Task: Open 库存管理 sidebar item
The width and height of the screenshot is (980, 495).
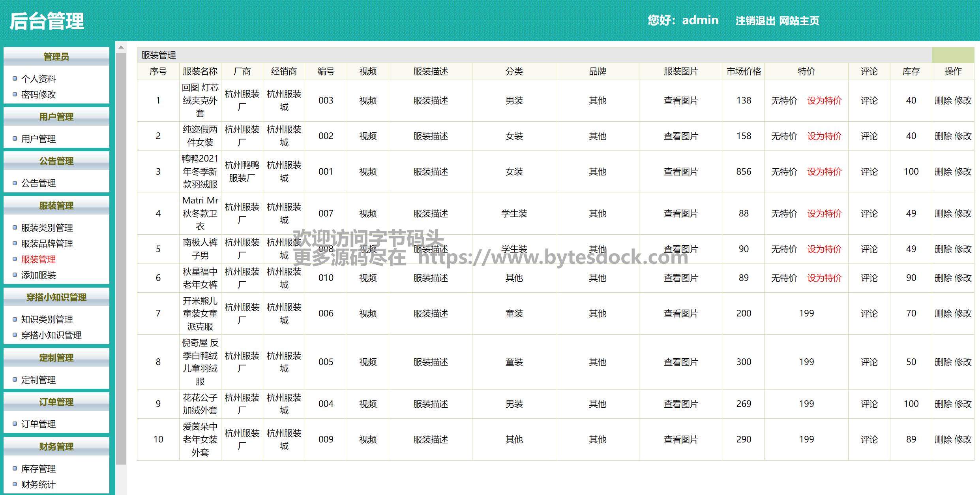Action: pyautogui.click(x=38, y=469)
